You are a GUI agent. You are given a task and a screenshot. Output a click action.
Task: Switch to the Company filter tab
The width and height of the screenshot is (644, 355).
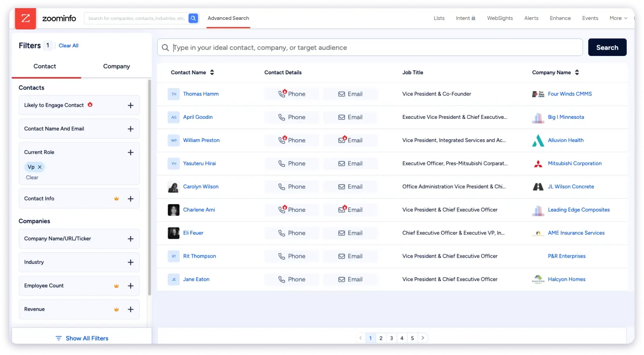click(116, 66)
